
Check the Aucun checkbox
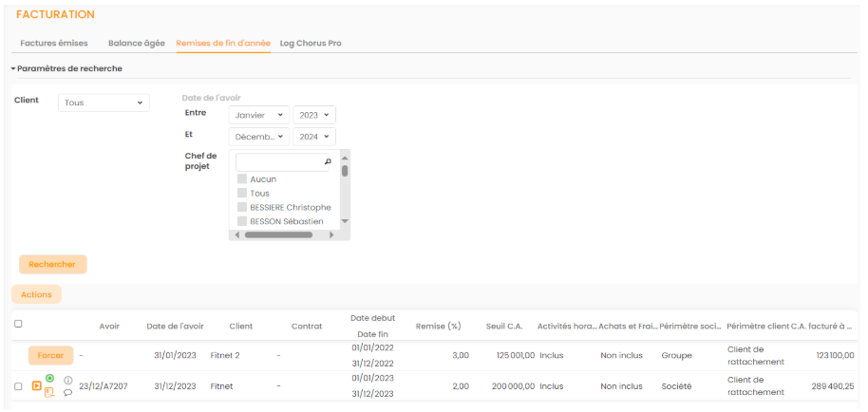pyautogui.click(x=242, y=178)
